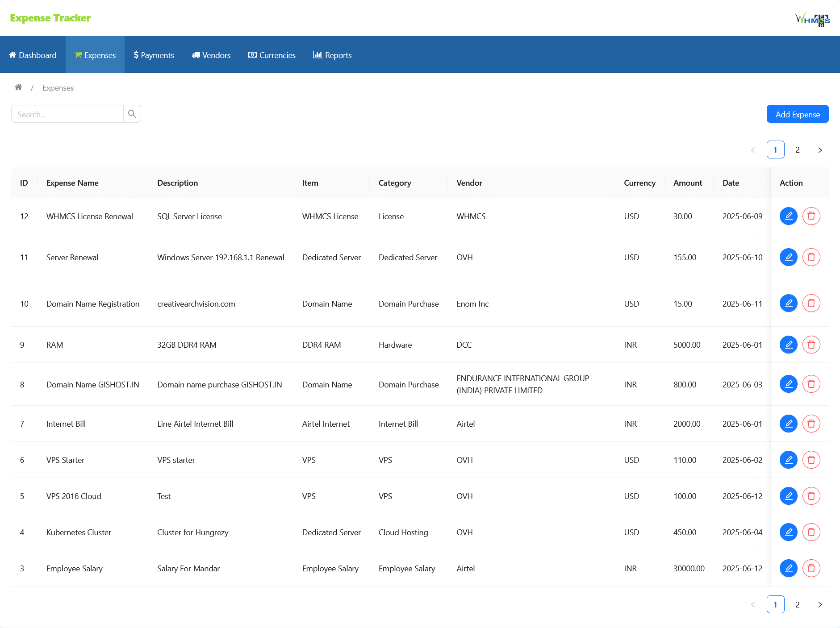Screen dimensions: 840x628
Task: Delete the Internet Bill expense
Action: click(811, 424)
